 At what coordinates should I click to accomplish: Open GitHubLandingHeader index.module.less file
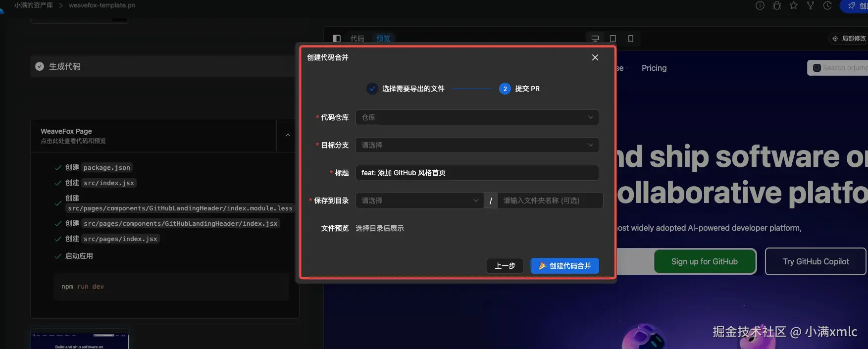tap(180, 208)
